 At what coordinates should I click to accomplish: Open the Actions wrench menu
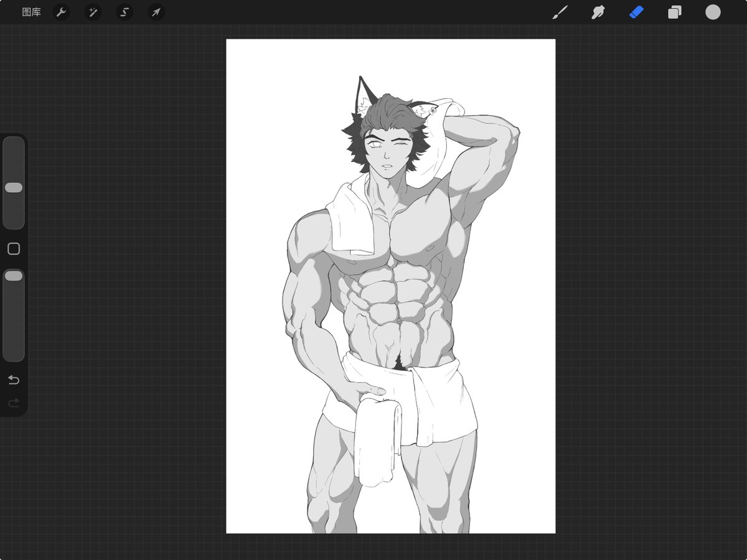(x=61, y=12)
